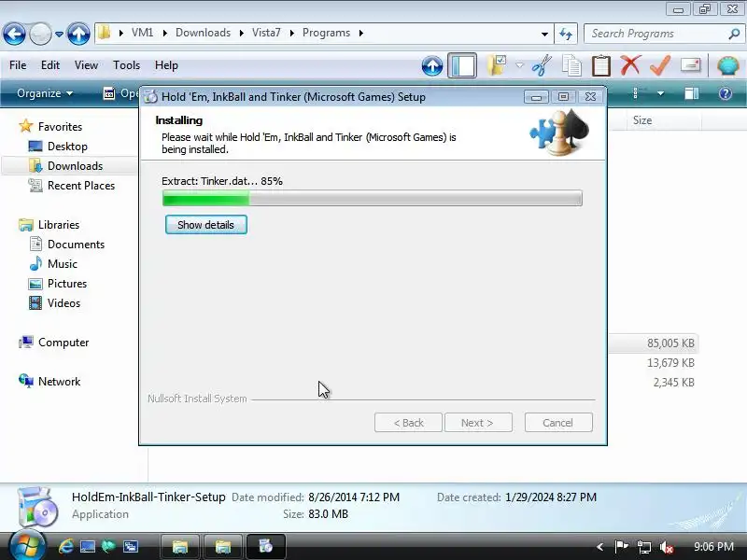Switch to the installer taskbar button
The height and width of the screenshot is (560, 747).
[266, 546]
